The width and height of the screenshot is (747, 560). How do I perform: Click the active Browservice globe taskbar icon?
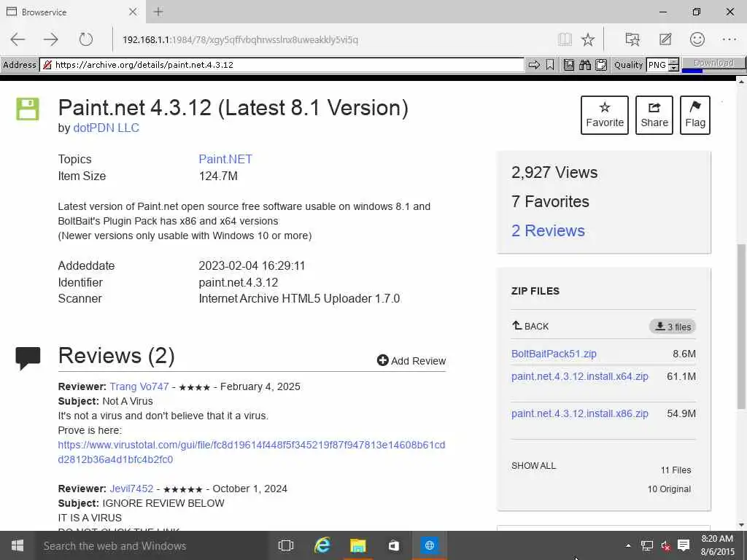(429, 545)
